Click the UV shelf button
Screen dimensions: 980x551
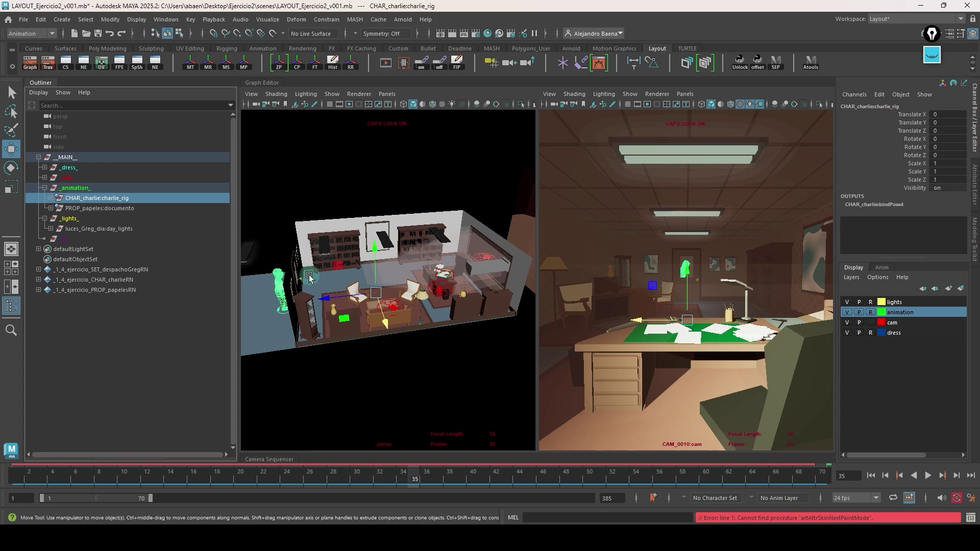point(101,62)
